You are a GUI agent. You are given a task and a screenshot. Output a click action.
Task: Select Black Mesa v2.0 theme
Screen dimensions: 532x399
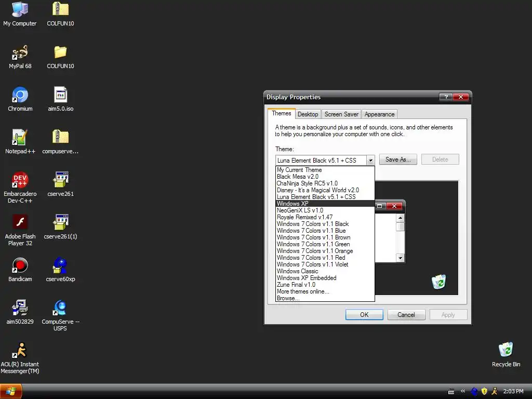[325, 177]
